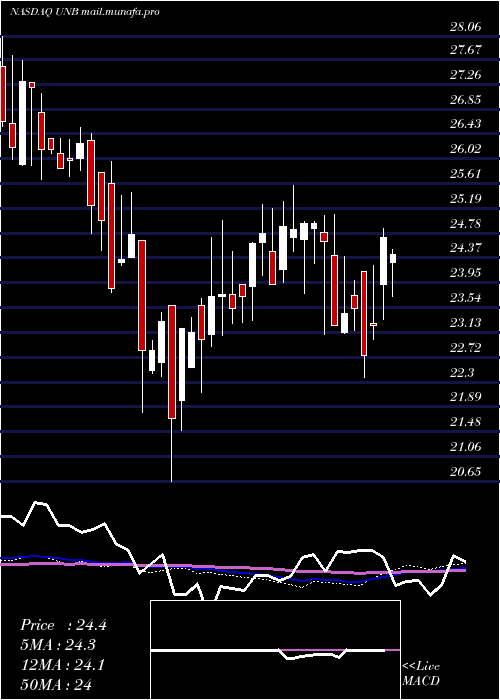Click the <<Live MACD label
The width and height of the screenshot is (500, 700).
tap(421, 674)
